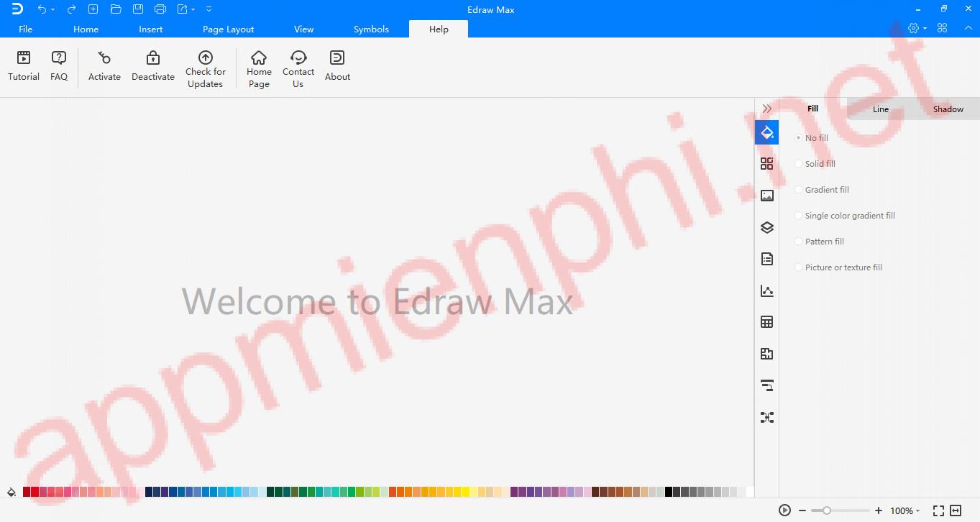Check for Updates
This screenshot has width=980, height=522.
click(x=206, y=69)
